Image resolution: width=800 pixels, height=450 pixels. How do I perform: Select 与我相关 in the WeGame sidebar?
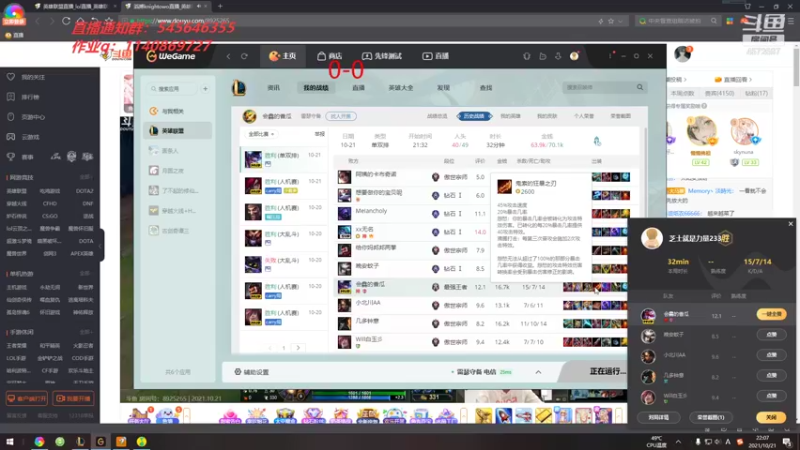pyautogui.click(x=177, y=111)
